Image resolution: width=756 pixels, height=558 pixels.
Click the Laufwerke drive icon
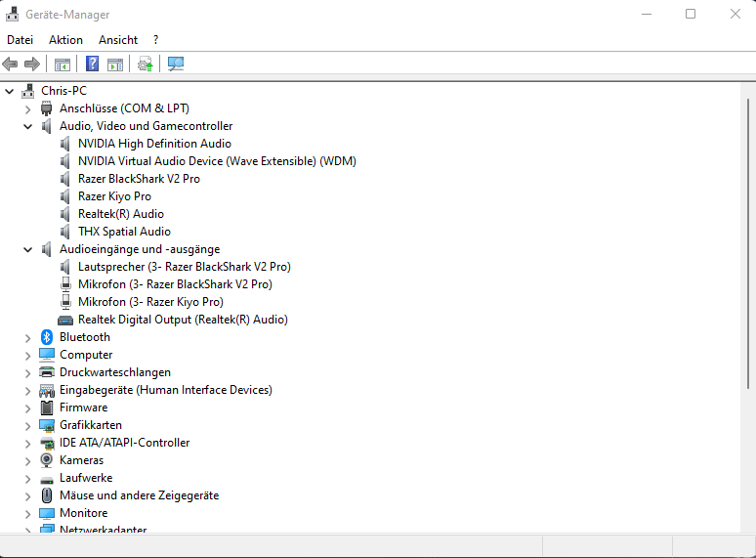click(x=47, y=480)
